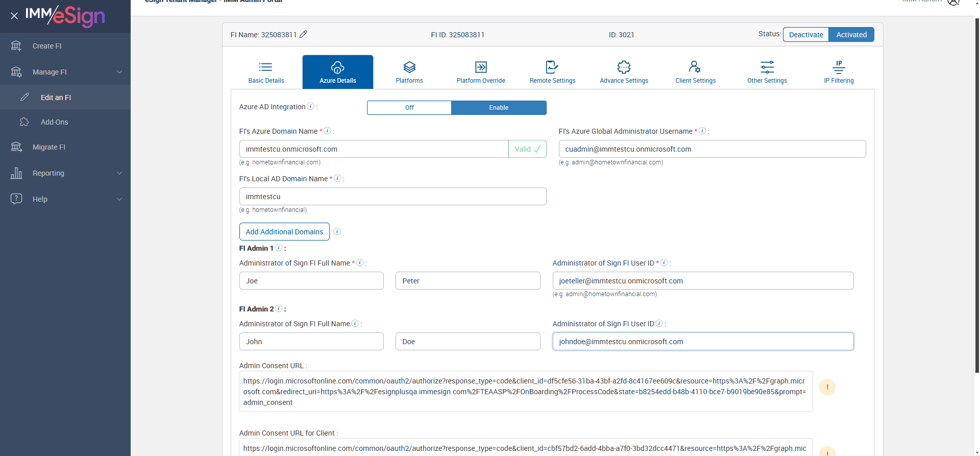Switch to the Platforms tab

click(x=409, y=72)
